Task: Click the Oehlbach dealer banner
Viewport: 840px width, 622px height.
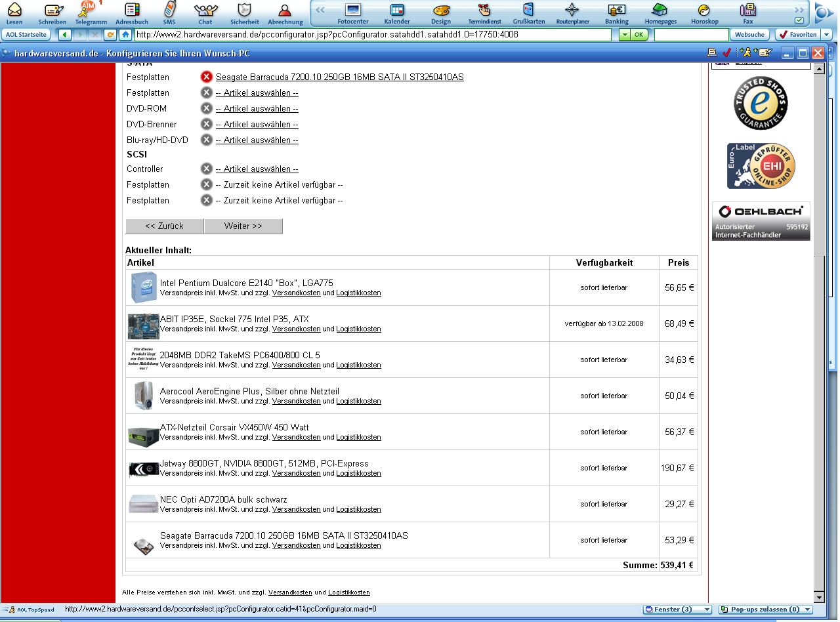Action: pos(761,221)
